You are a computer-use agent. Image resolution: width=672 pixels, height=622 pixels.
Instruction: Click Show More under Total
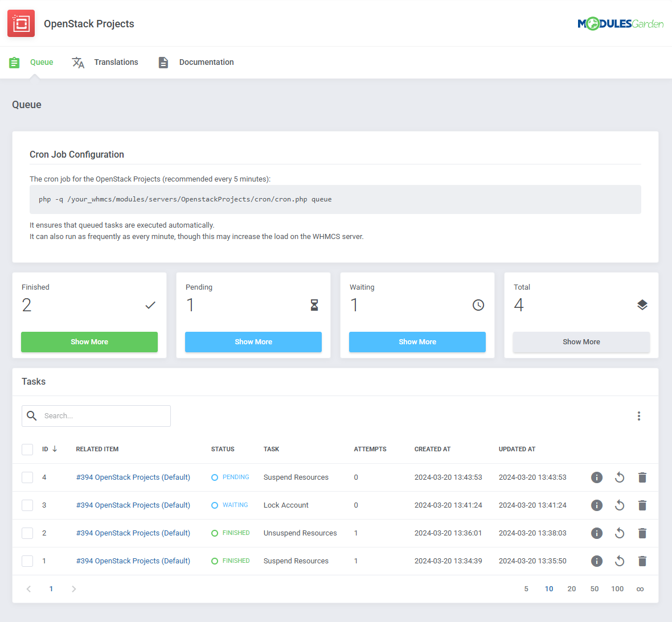tap(581, 342)
